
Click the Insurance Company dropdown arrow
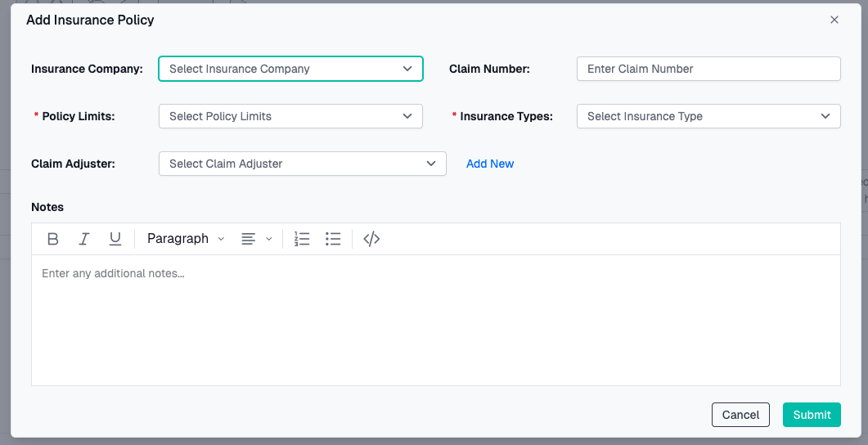pyautogui.click(x=407, y=69)
